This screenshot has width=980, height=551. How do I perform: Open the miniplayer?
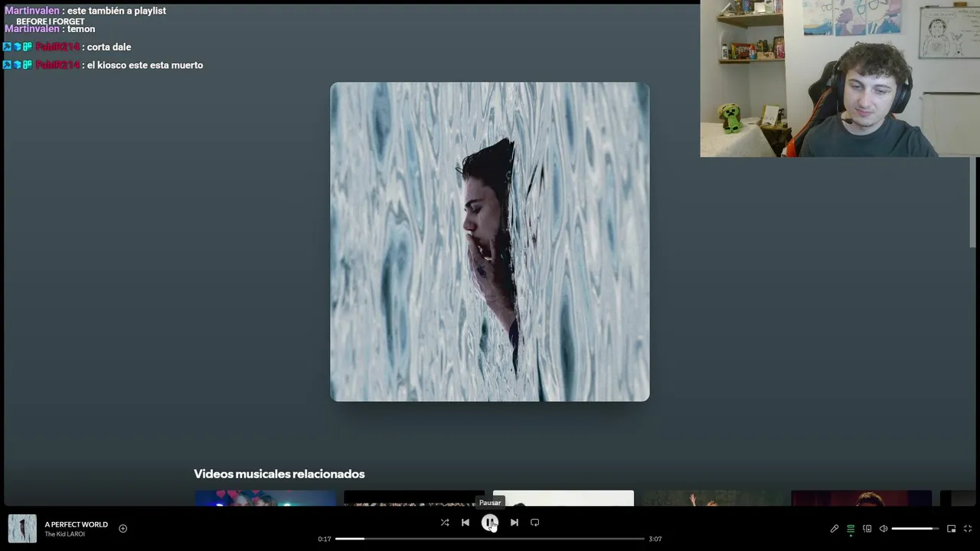952,529
